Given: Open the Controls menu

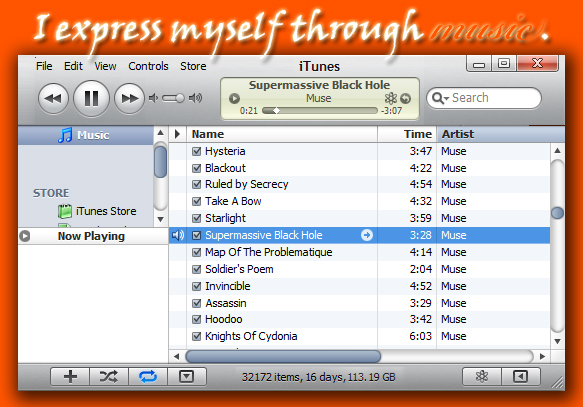Looking at the screenshot, I should (x=148, y=66).
